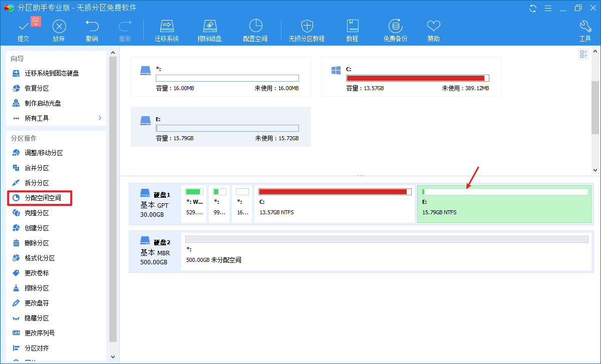Image resolution: width=601 pixels, height=364 pixels.
Task: Select the 529MB recovery partition block on 硬盘1
Action: [x=194, y=204]
